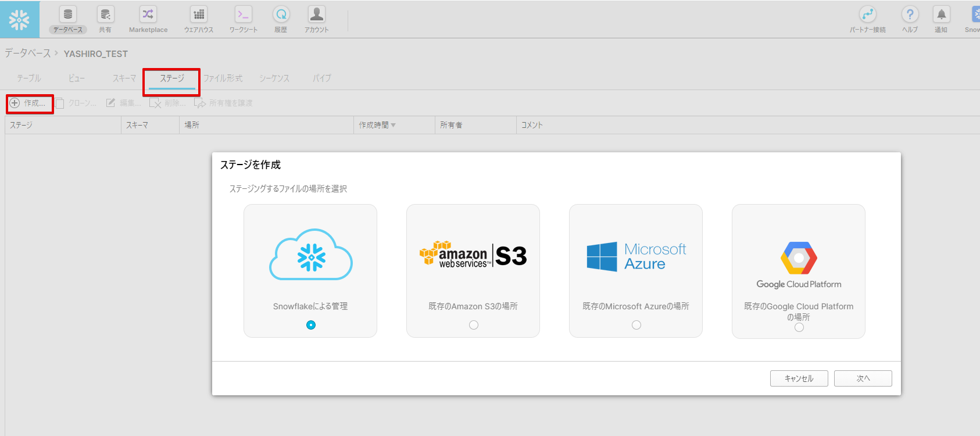The height and width of the screenshot is (436, 980).
Task: Click the 削除 delete toolbar item
Action: point(167,103)
